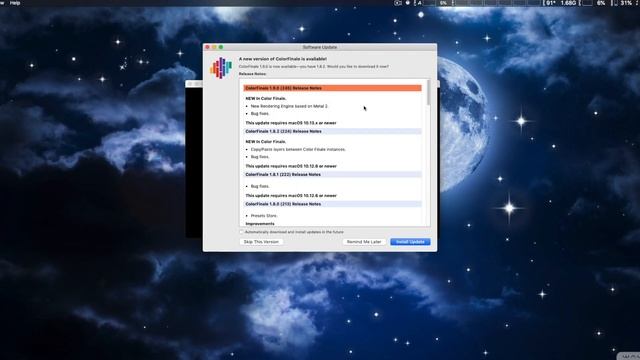Click the green zoom window button
The height and width of the screenshot is (360, 640).
(x=221, y=47)
